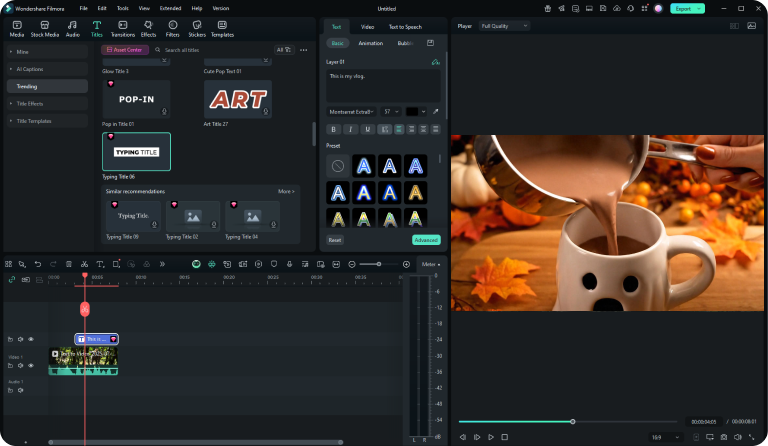
Task: Open the 16:9 aspect ratio dropdown
Action: click(x=665, y=437)
